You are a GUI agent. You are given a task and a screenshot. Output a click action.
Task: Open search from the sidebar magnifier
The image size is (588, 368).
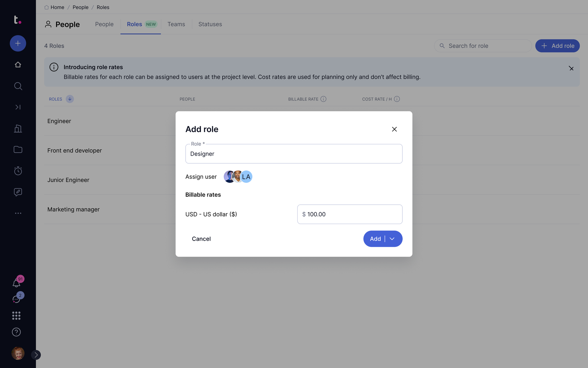click(x=18, y=86)
